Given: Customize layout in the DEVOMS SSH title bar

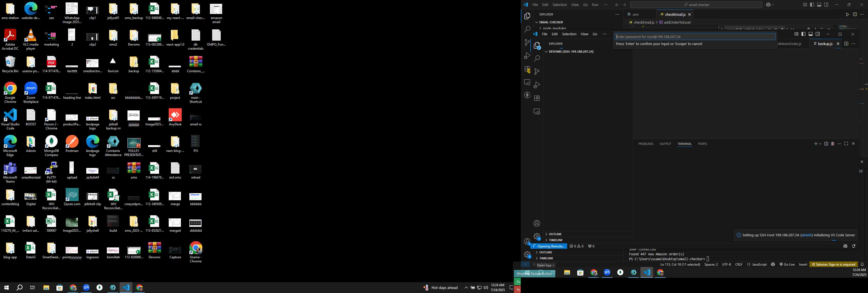Looking at the screenshot, I should click(x=796, y=34).
